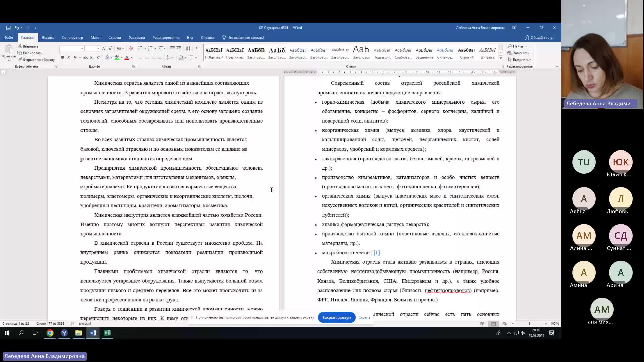The height and width of the screenshot is (362, 644).
Task: Switch to Конструктор tab
Action: (x=72, y=38)
